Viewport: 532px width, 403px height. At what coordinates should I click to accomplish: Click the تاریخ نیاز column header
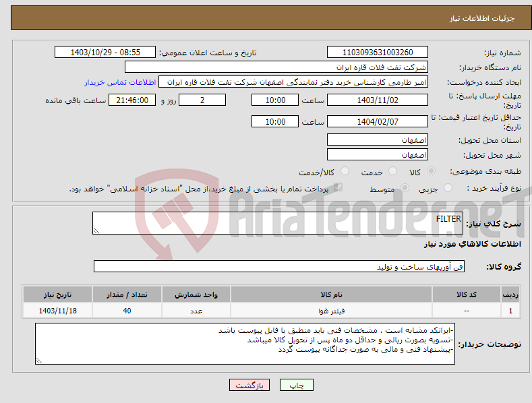[58, 294]
